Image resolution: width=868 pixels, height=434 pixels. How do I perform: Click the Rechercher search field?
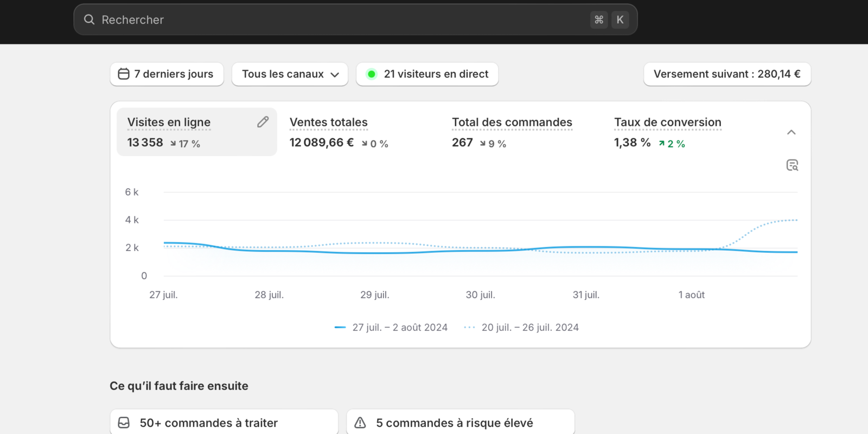tap(355, 20)
